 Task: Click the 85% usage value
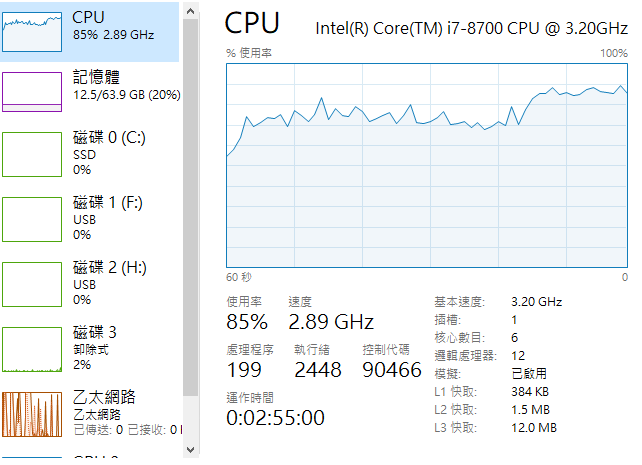[247, 322]
